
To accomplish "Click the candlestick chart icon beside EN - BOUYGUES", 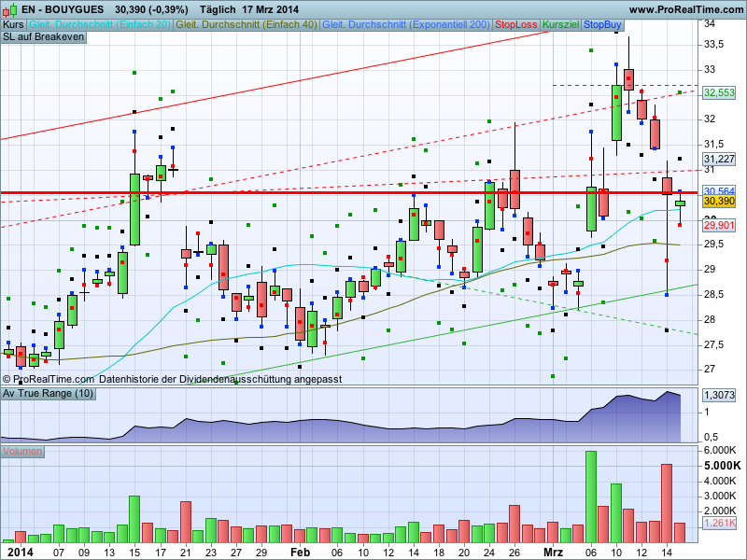I will pos(10,9).
